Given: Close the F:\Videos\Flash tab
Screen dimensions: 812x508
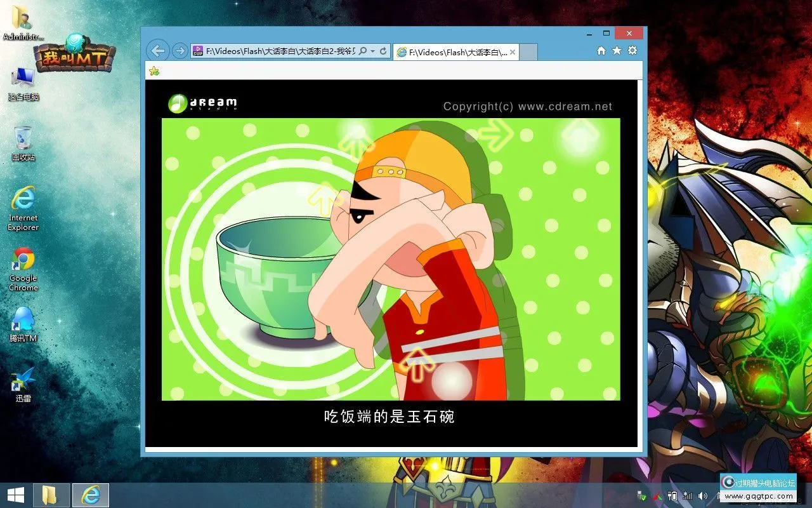Looking at the screenshot, I should click(x=513, y=52).
